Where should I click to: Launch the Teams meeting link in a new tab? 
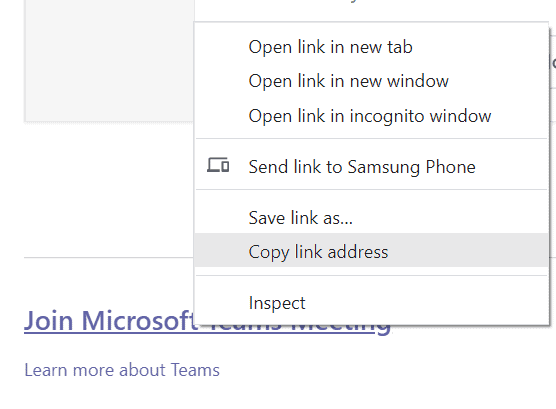371,47
